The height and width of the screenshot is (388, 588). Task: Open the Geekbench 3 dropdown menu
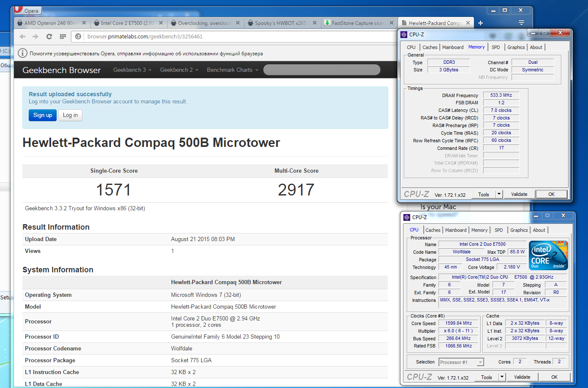(x=132, y=70)
